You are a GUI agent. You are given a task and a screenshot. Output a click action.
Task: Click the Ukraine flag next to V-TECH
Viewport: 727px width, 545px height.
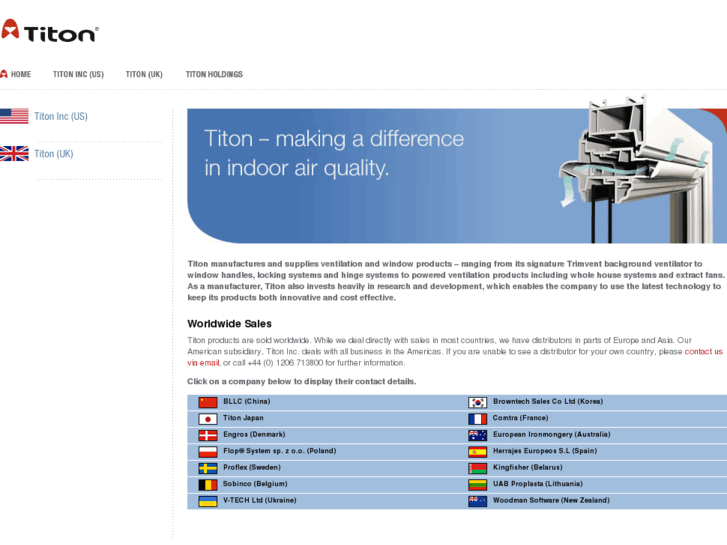coord(208,501)
